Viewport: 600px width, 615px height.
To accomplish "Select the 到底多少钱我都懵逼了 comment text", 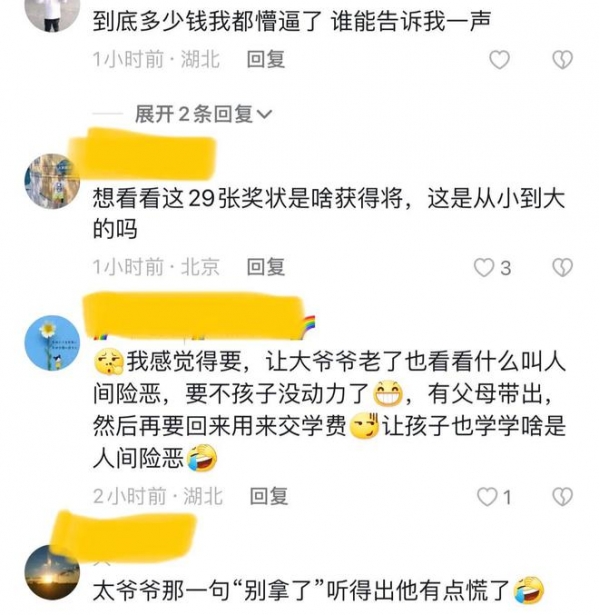I will [x=292, y=21].
